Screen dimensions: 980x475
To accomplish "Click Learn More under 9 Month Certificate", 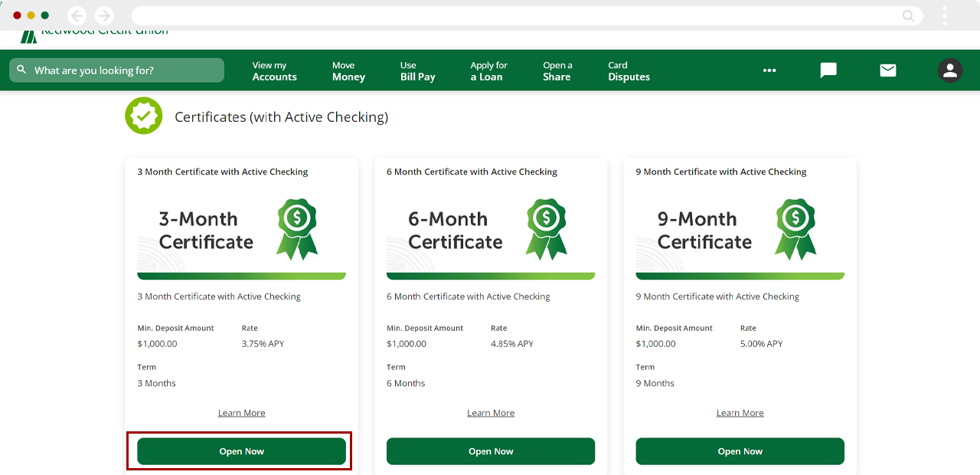I will 740,413.
